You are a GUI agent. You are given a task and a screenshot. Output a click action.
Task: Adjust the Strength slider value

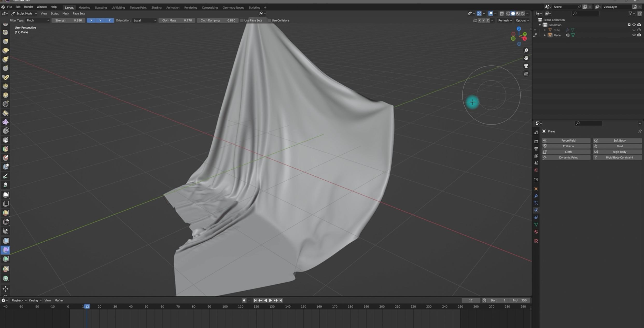point(68,20)
